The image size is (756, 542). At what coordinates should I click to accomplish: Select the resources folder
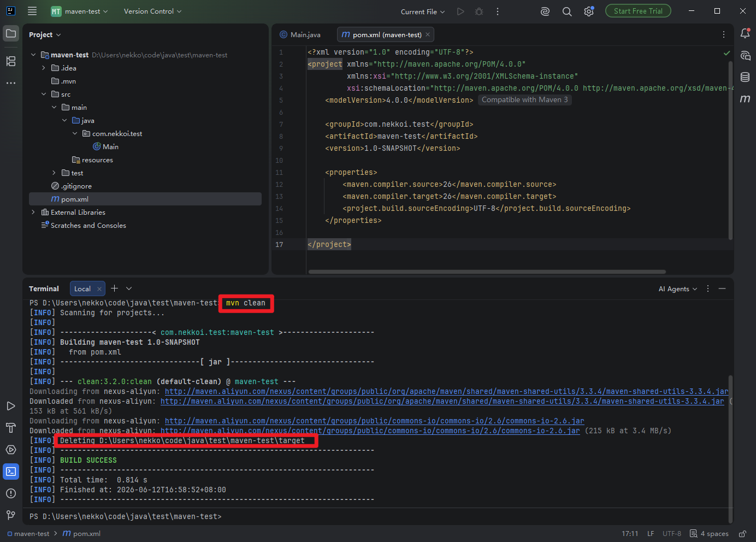click(x=92, y=160)
